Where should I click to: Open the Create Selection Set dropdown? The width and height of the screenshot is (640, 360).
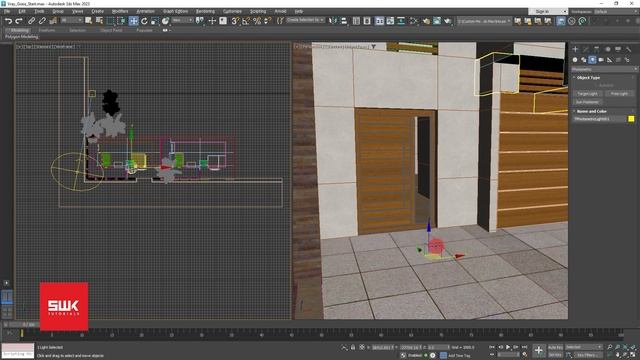point(305,20)
